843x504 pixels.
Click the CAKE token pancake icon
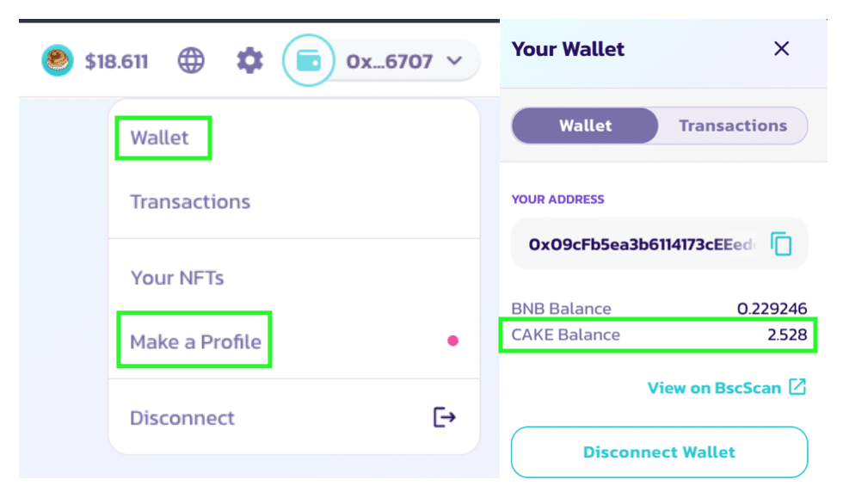58,61
